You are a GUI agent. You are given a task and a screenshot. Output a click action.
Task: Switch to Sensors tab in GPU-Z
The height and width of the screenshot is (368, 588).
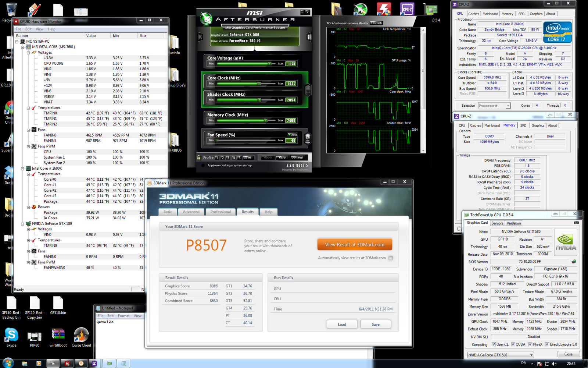(497, 223)
